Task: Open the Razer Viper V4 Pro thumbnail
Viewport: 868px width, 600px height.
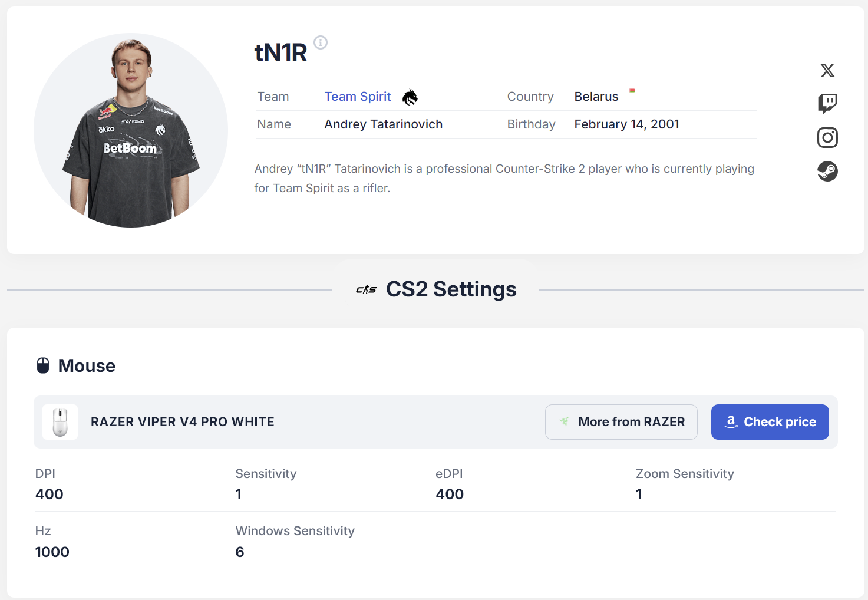Action: (60, 422)
